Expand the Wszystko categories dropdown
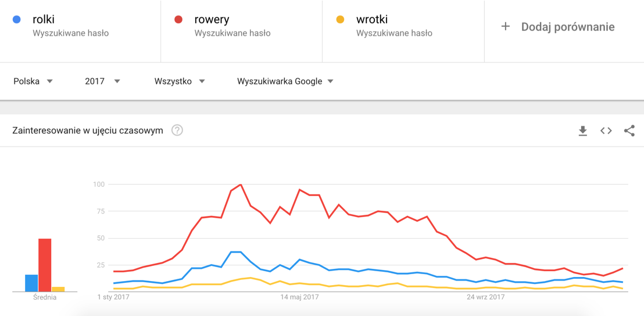This screenshot has width=644, height=316. [x=180, y=81]
